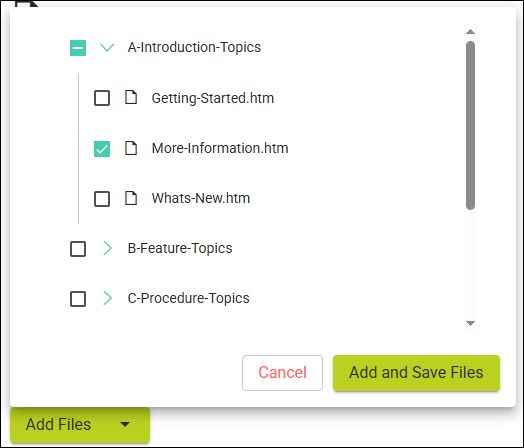Select the C-Procedure-Topics folder checkbox

[x=78, y=299]
